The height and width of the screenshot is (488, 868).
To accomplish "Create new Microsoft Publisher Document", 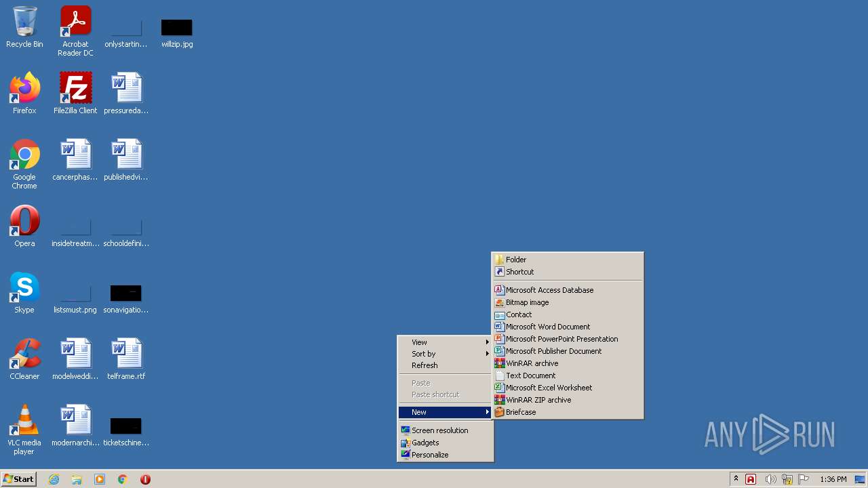I will pyautogui.click(x=568, y=351).
